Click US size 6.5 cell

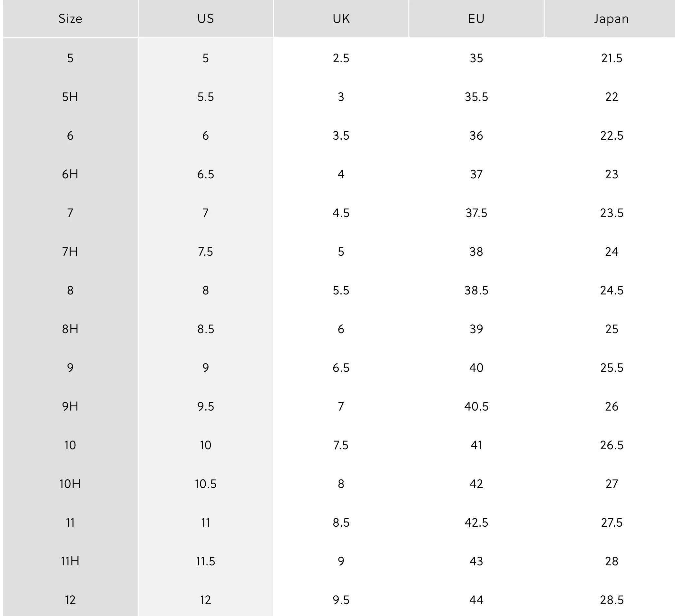206,174
